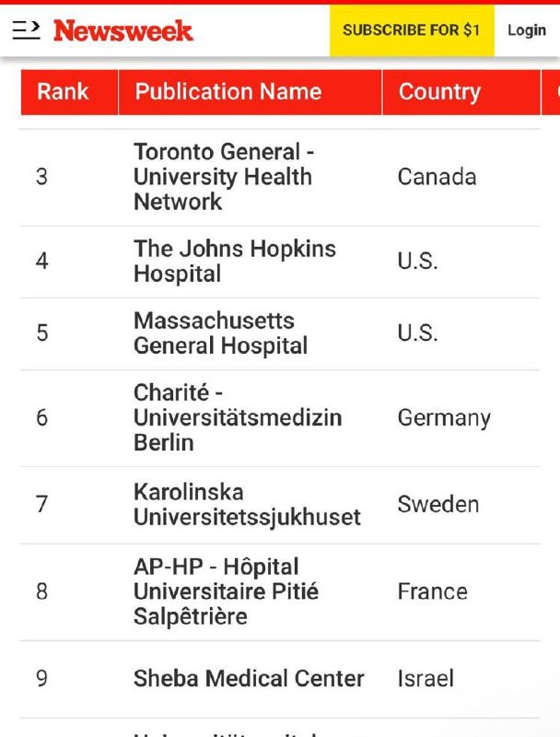Click the Sweden country cell

click(x=438, y=504)
